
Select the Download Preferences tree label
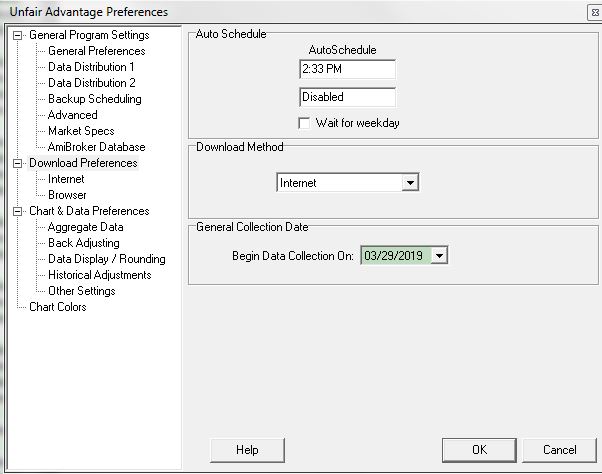point(83,163)
